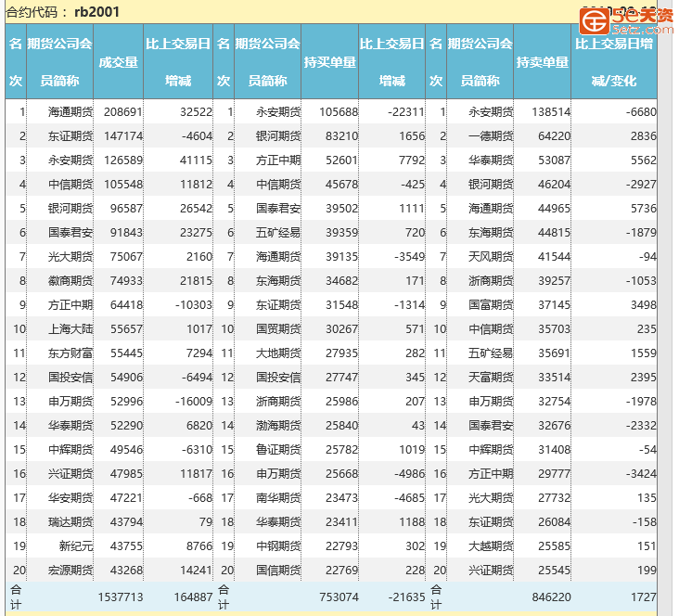Click short position value 53087
679x616 pixels.
[555, 160]
